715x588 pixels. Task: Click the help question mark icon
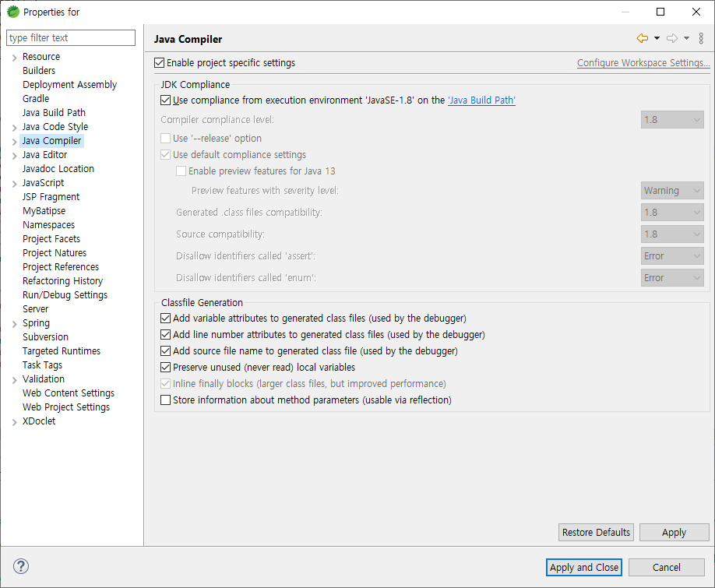(21, 566)
